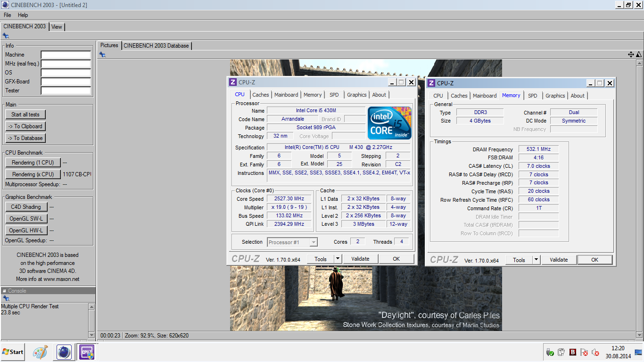
Task: Click the move arrows icon in Pictures panel
Action: click(x=631, y=55)
